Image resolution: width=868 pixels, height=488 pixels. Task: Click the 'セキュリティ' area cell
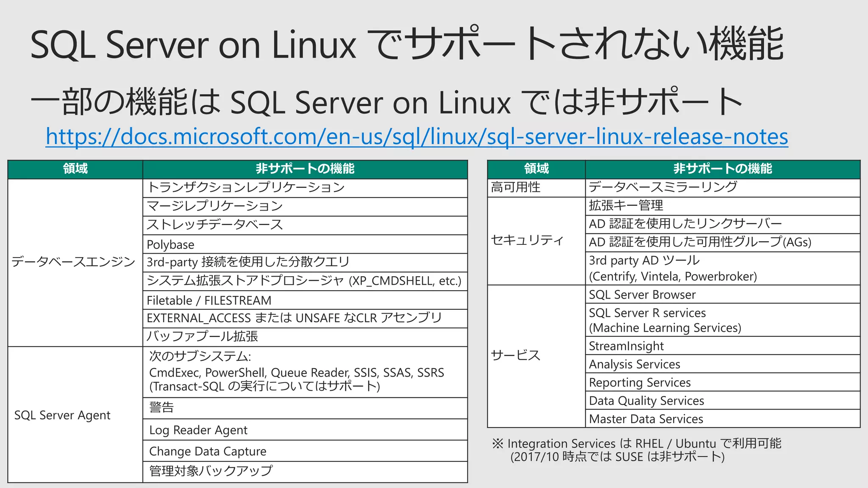pos(537,241)
